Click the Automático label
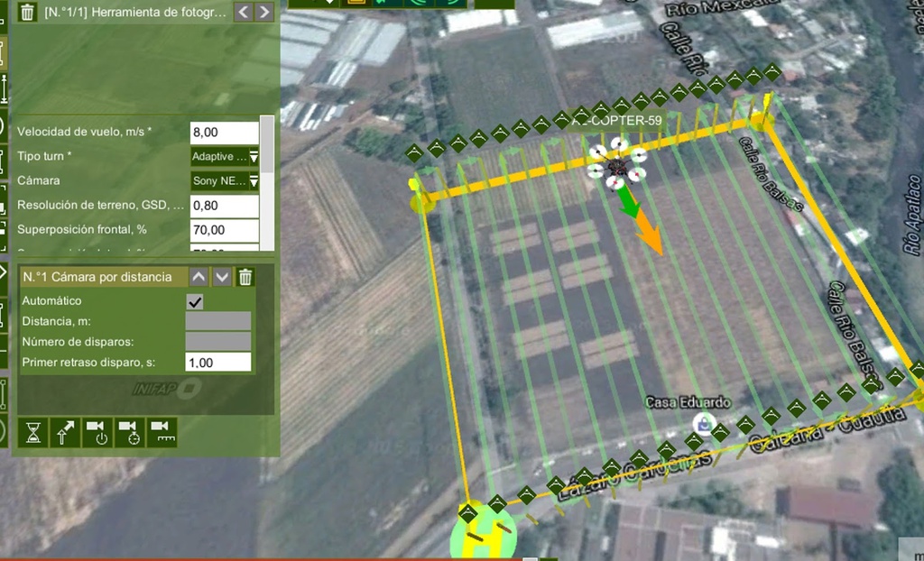 [x=51, y=300]
